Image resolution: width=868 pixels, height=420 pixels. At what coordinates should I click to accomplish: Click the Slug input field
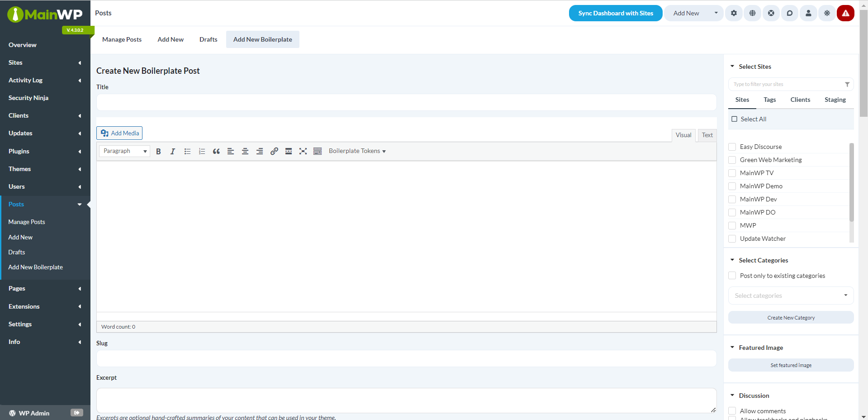point(406,358)
